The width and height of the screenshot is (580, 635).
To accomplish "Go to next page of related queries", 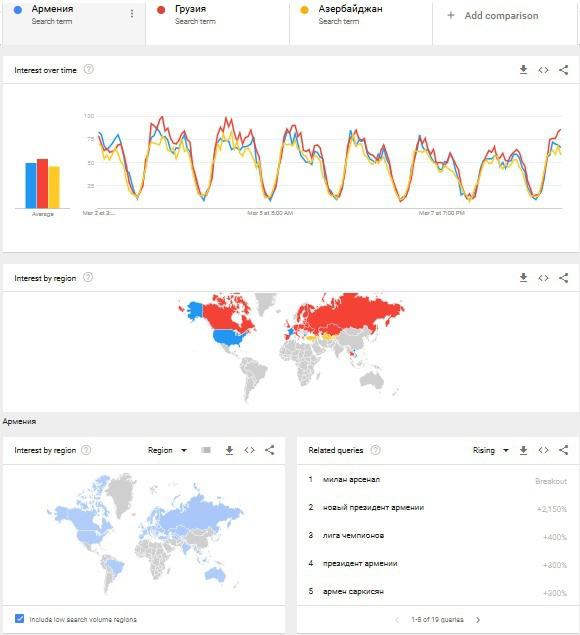I will tap(478, 620).
